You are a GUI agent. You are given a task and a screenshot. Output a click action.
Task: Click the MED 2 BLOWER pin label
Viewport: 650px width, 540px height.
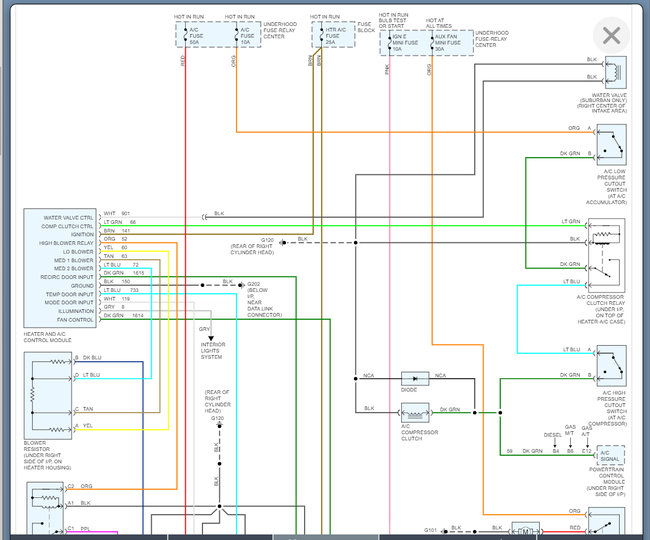(74, 269)
